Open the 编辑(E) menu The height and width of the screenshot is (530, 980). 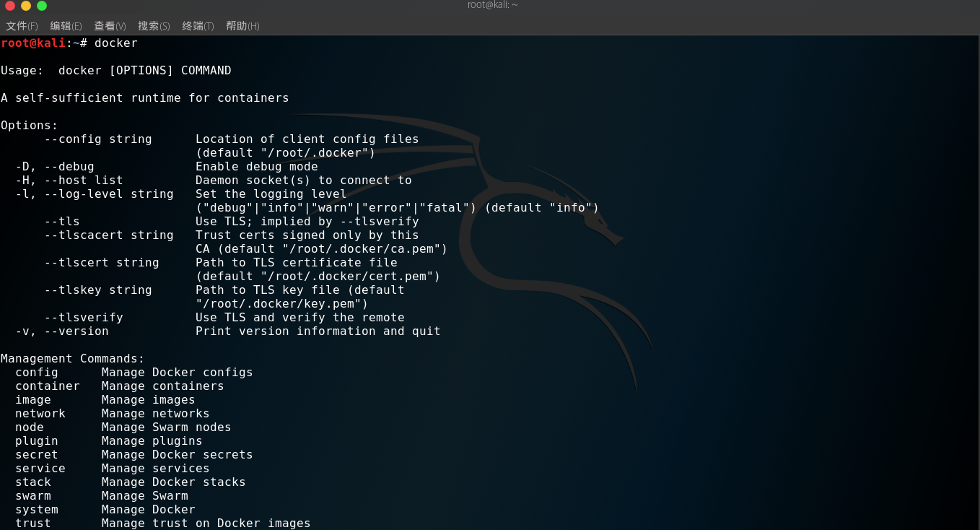coord(66,25)
